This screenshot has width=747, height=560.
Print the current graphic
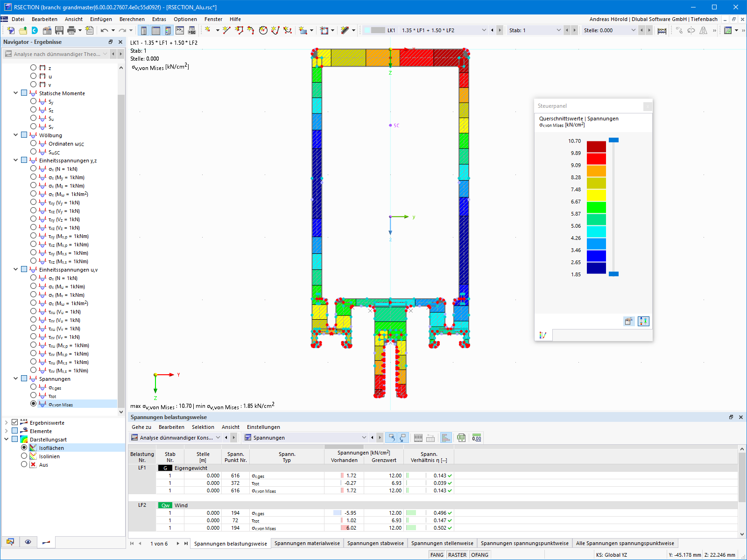point(71,30)
